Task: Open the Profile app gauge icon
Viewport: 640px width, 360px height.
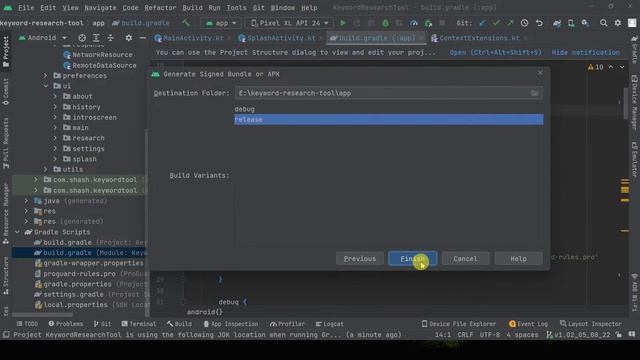Action: click(413, 23)
